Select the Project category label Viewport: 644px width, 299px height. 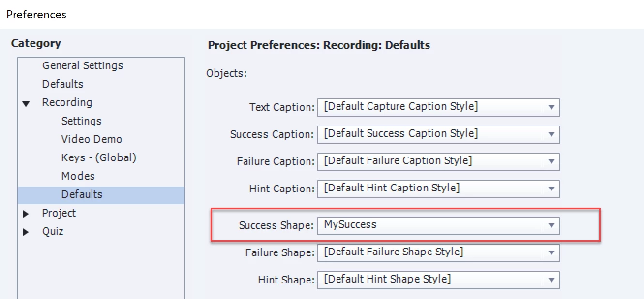(x=59, y=213)
